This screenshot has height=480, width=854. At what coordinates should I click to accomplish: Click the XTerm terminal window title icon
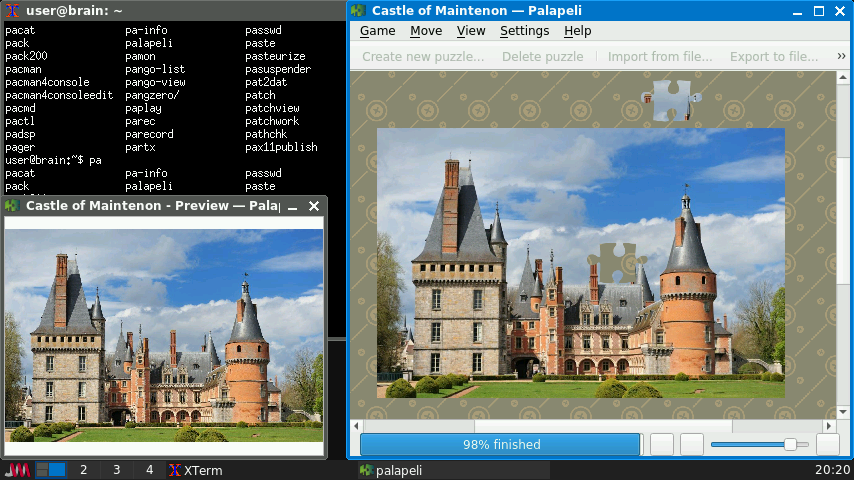click(x=9, y=9)
